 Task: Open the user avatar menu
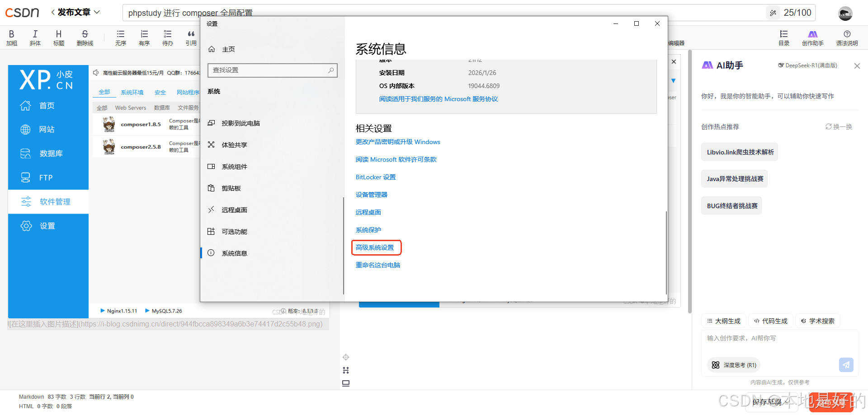click(x=845, y=13)
